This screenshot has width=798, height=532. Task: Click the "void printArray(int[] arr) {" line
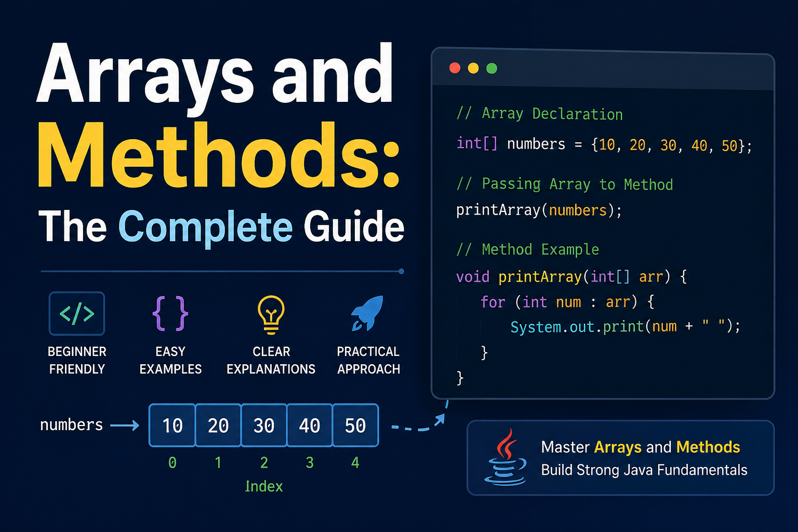[571, 276]
